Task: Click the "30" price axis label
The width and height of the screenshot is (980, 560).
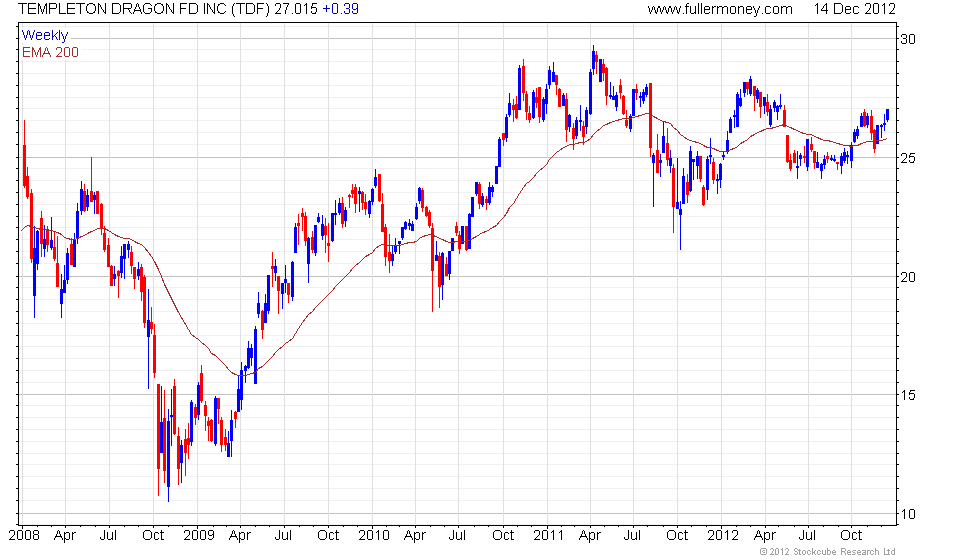Action: [908, 39]
